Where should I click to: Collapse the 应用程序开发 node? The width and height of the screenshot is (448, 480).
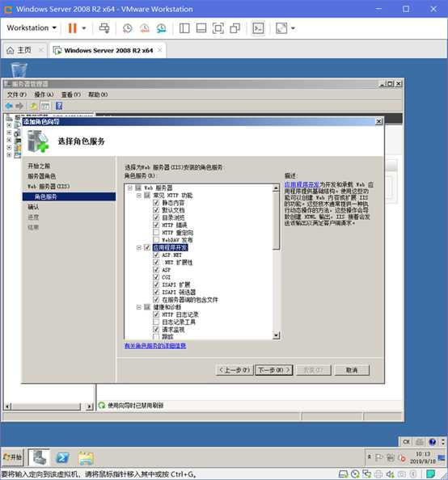[139, 247]
